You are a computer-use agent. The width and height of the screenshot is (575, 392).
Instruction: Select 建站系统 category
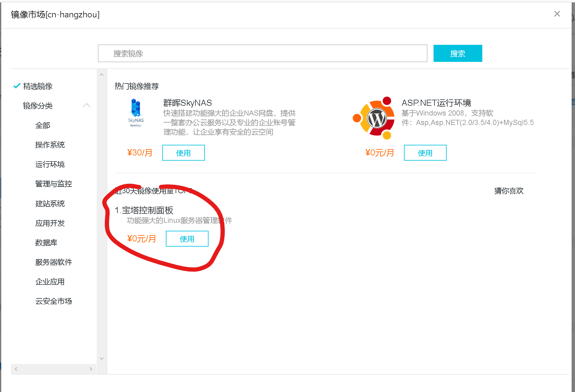[x=50, y=204]
